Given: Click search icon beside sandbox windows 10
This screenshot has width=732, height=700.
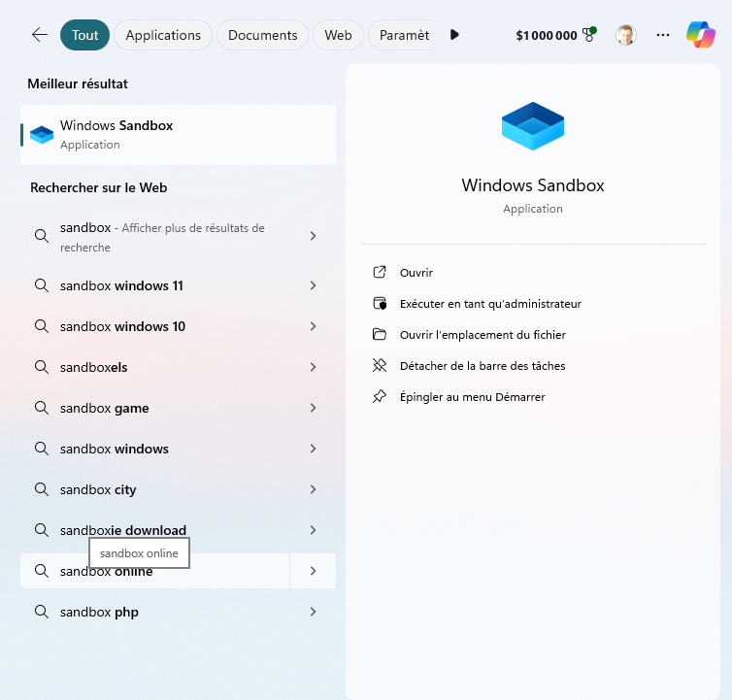Looking at the screenshot, I should (42, 326).
